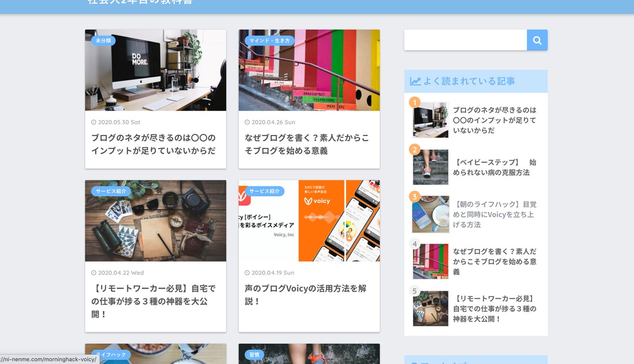The height and width of the screenshot is (364, 634).
Task: Open sidebar link 【ベイビーステップ】始められない病の克服法
Action: tap(494, 167)
